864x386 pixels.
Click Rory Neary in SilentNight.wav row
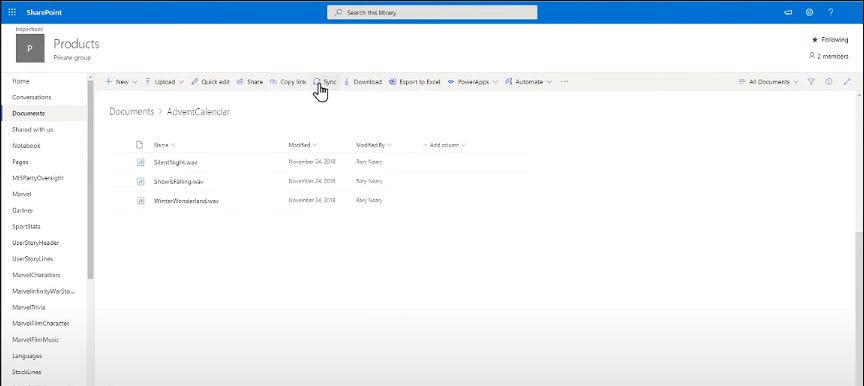pyautogui.click(x=369, y=162)
